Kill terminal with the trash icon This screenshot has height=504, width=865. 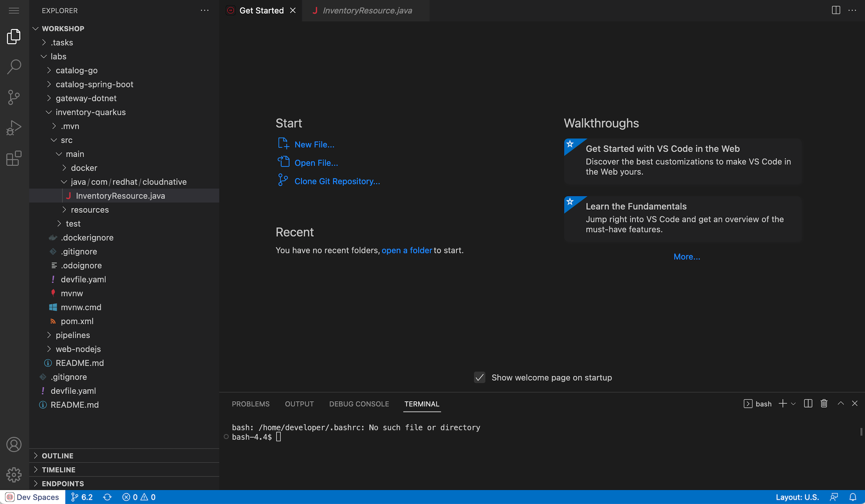click(824, 403)
